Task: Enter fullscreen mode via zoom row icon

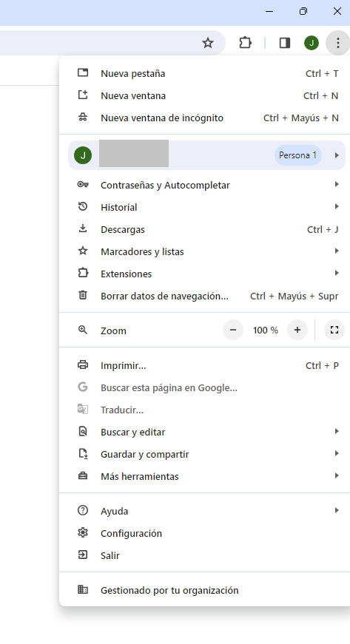Action: point(334,330)
